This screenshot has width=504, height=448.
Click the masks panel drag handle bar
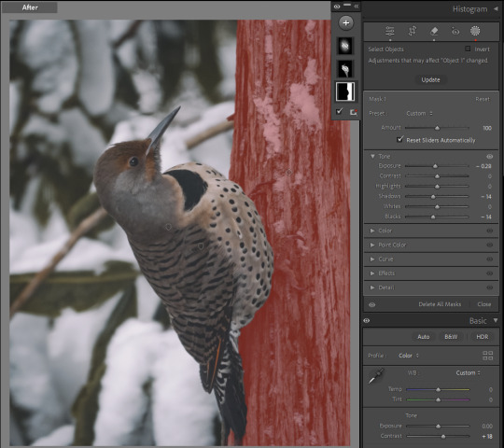pyautogui.click(x=347, y=5)
